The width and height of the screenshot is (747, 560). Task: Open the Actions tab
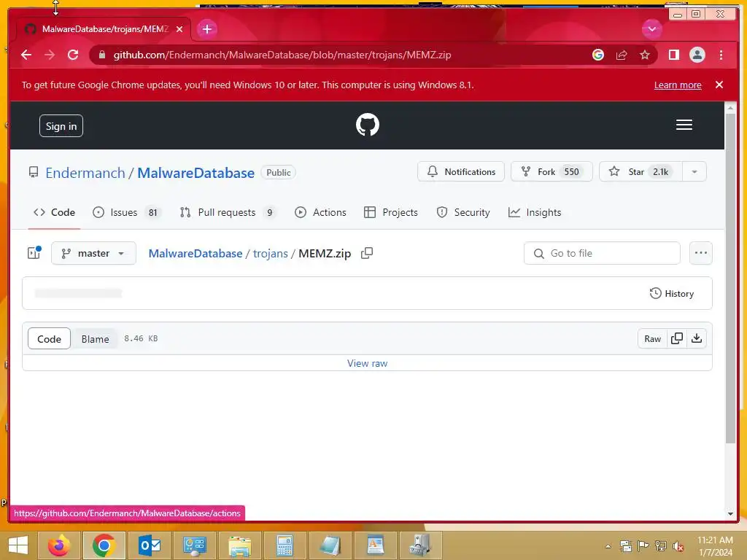[x=320, y=212]
